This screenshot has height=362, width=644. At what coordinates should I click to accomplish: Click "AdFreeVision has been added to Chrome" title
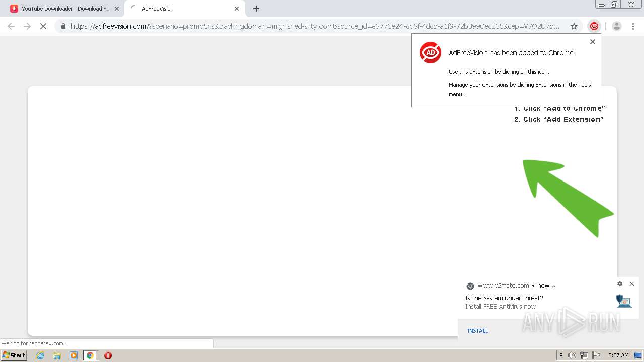[511, 53]
